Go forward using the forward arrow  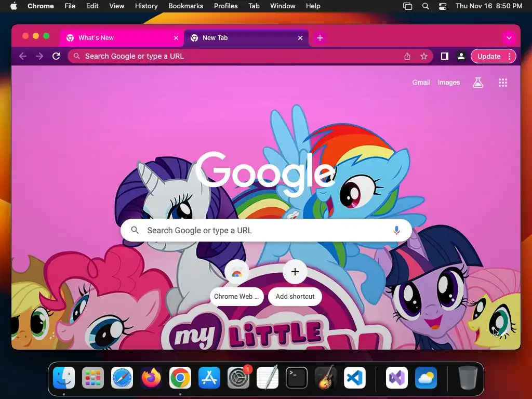tap(39, 56)
